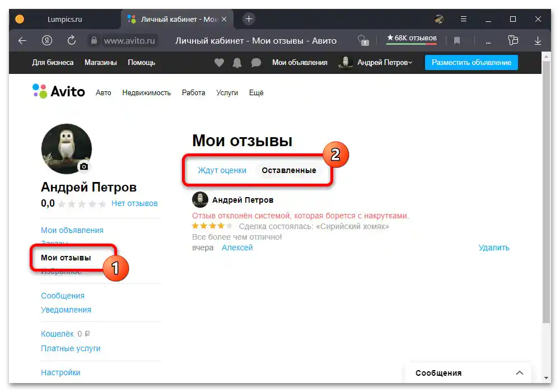Expand the Андрей Петров account dropdown
The height and width of the screenshot is (392, 560).
[x=384, y=63]
